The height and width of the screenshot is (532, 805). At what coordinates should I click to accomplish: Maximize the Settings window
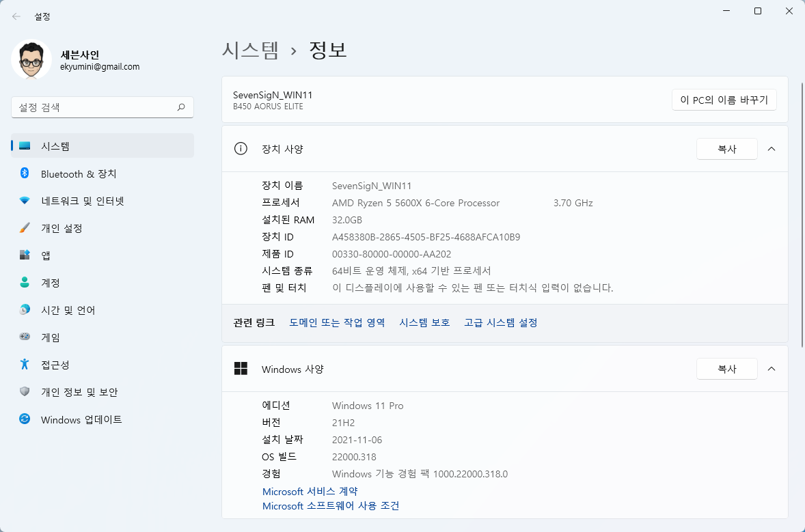click(757, 11)
